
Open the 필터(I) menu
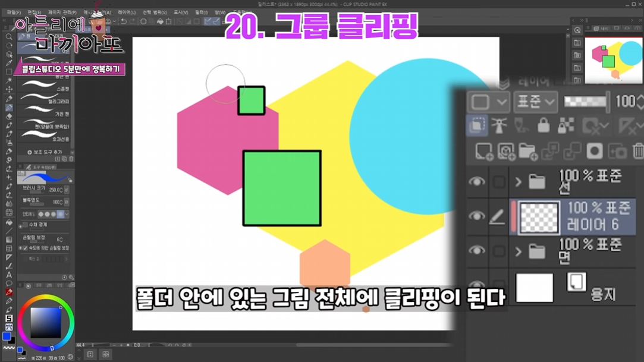coord(201,12)
